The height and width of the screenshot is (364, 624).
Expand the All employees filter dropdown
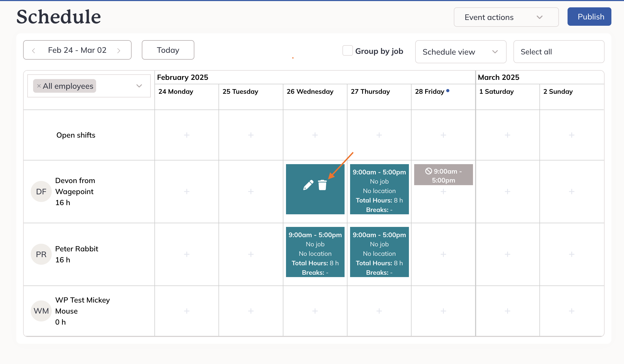coord(139,86)
